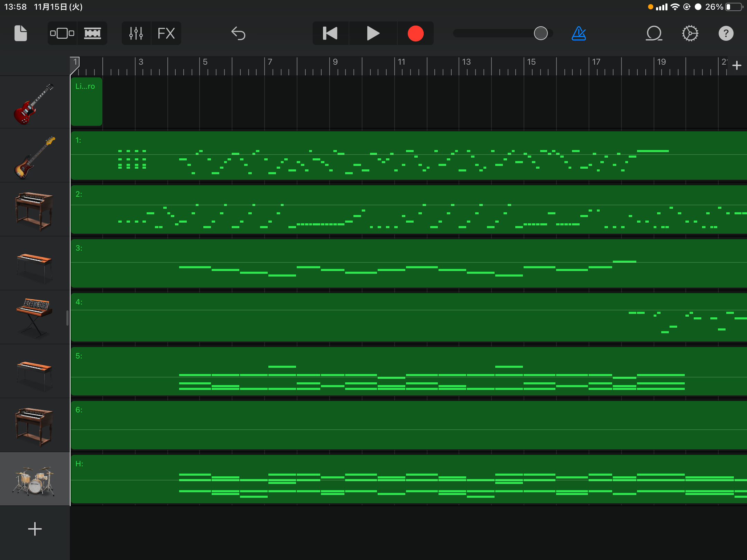The height and width of the screenshot is (560, 747).
Task: Open the song settings gear
Action: 690,33
